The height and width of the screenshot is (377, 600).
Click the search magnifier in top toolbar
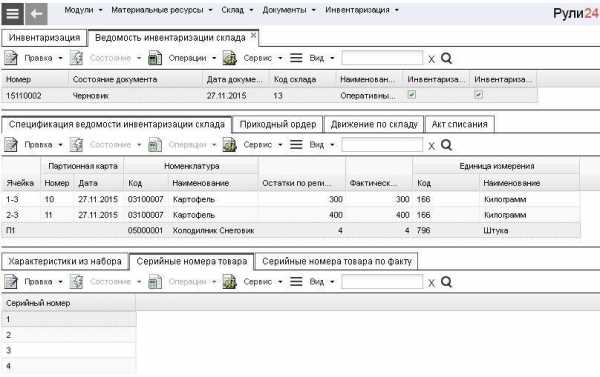coord(446,58)
